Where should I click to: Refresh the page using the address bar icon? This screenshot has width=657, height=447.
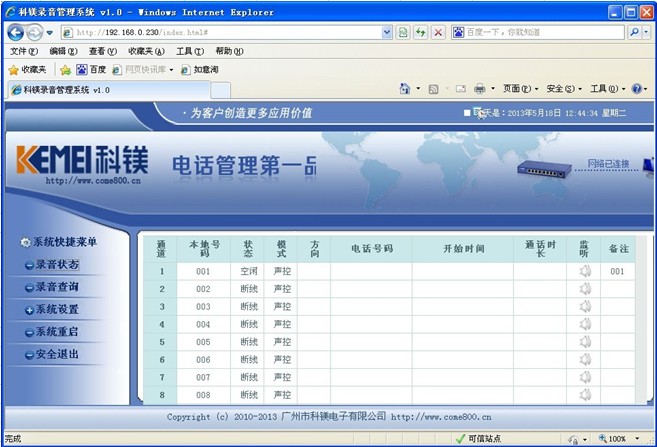pyautogui.click(x=420, y=32)
